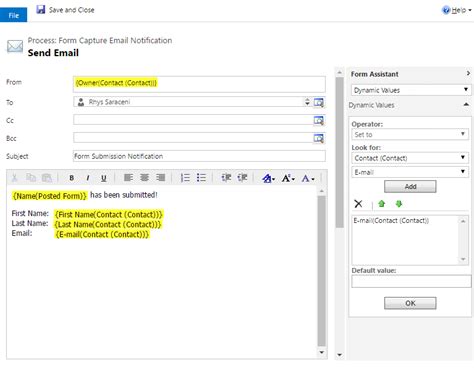Screen dimensions: 474x376
Task: Toggle underline formatting
Action: [104, 178]
